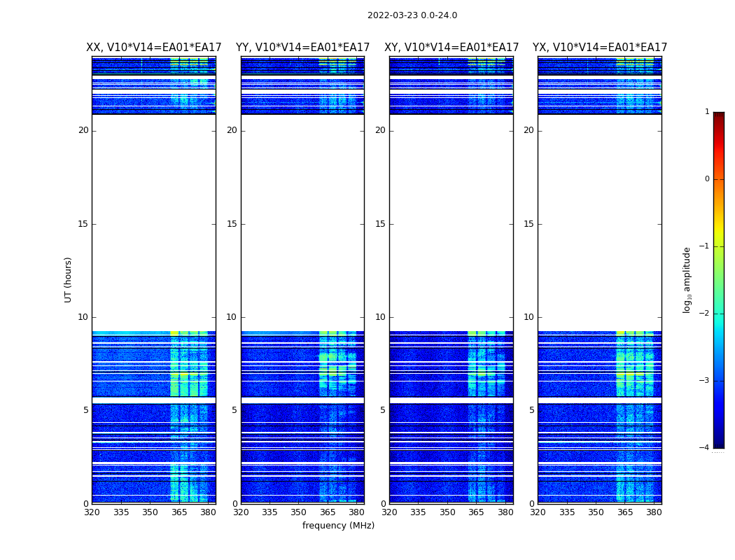
Task: Click the frequency (MHz) axis label
Action: pyautogui.click(x=338, y=525)
